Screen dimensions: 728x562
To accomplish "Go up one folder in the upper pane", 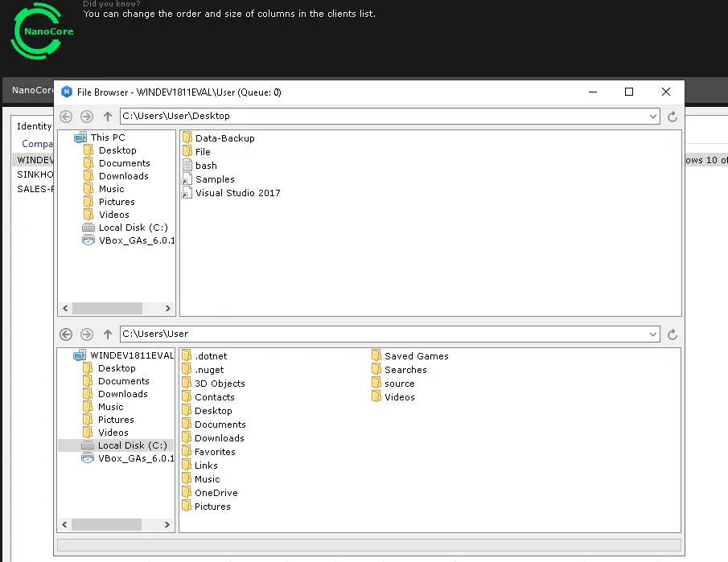I will (x=108, y=117).
